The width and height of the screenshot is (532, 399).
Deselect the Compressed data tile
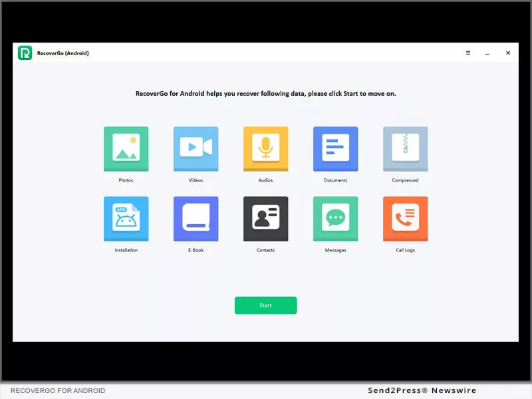point(406,149)
